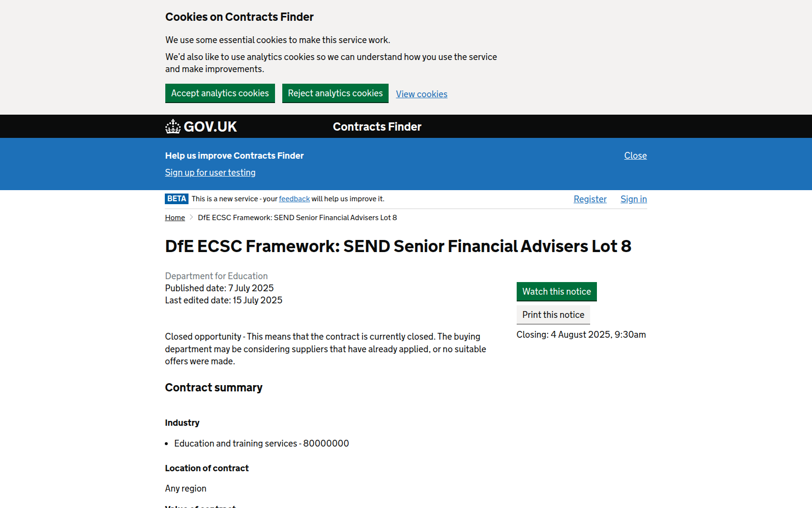
Task: Close the Help us improve banner
Action: [x=635, y=156]
